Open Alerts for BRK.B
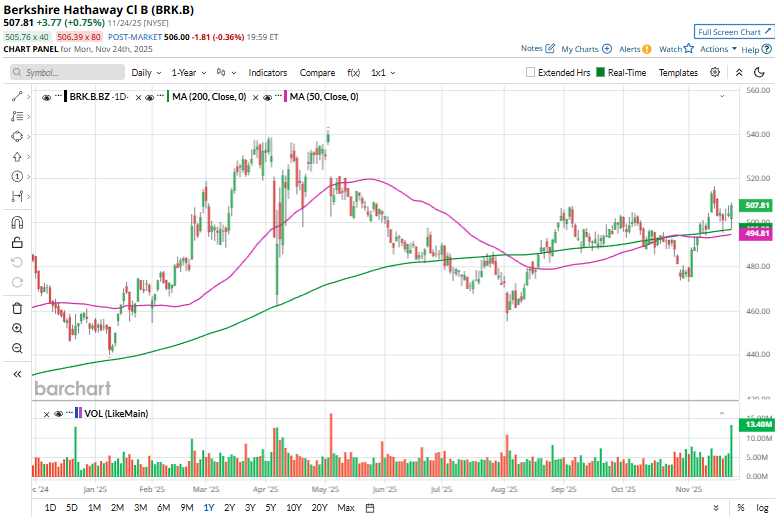Screen dimensions: 775x525 click(635, 49)
